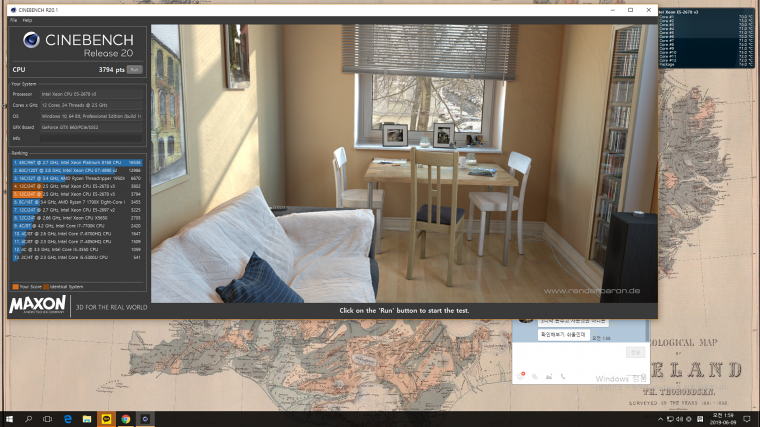Screen dimensions: 760x427
Task: Click the 'Your Score' orange legend swatch
Action: pos(16,287)
